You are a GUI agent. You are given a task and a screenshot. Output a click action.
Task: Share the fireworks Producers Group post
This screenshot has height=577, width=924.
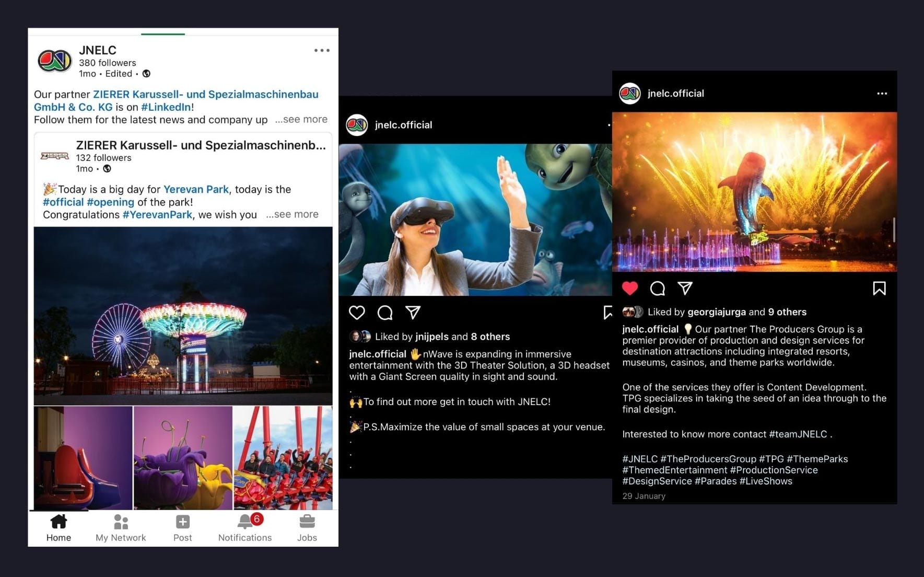pos(685,288)
